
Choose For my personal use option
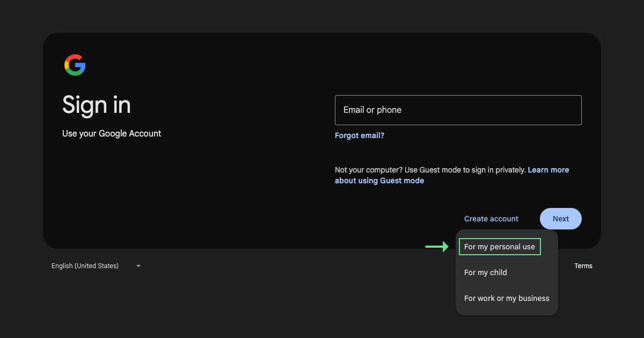(x=507, y=247)
